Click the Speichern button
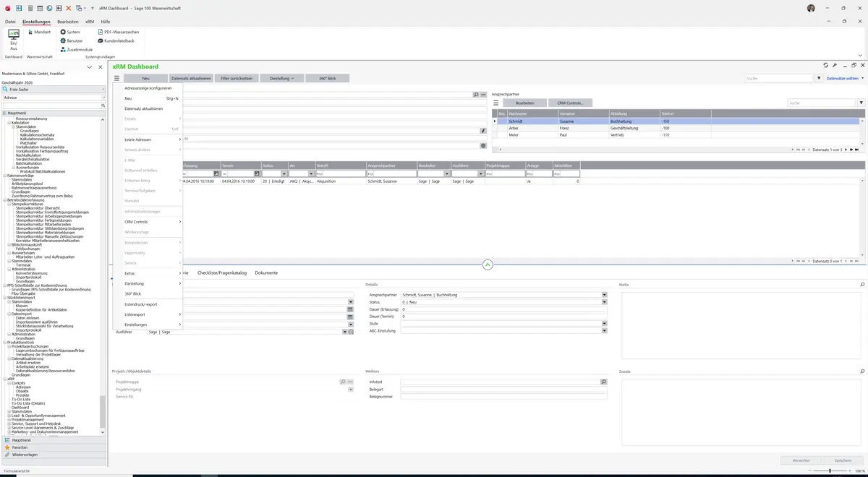 [843, 460]
